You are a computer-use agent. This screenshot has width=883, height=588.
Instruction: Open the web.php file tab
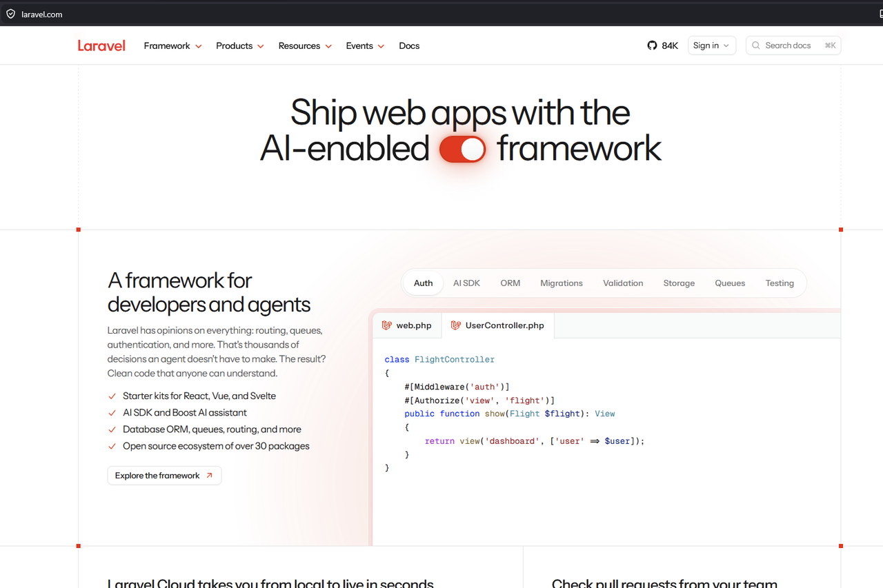(407, 325)
